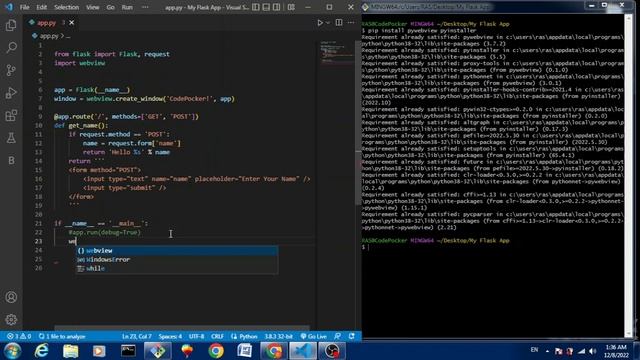This screenshot has height=360, width=640.
Task: Open the B extension icon in activity bar
Action: (11, 160)
